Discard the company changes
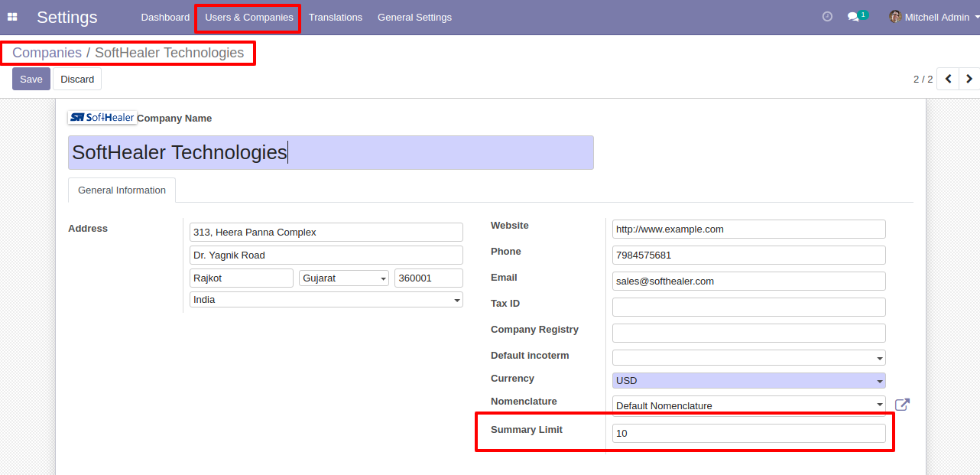This screenshot has height=475, width=980. 77,79
